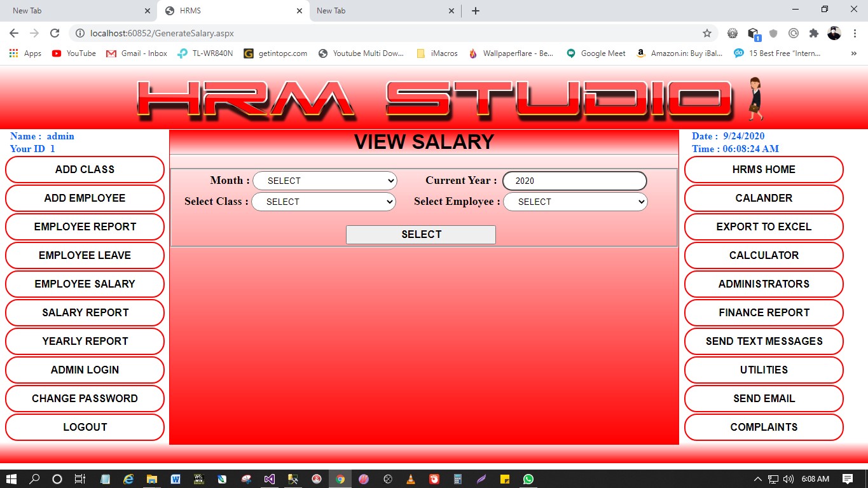The image size is (868, 488).
Task: Open the YouTube bookmark
Action: pyautogui.click(x=74, y=53)
